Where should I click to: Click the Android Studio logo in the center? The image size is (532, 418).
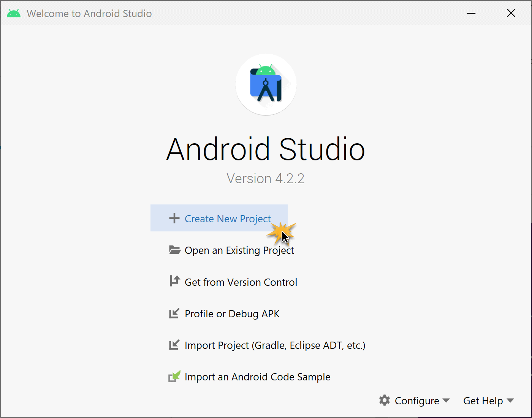coord(266,84)
